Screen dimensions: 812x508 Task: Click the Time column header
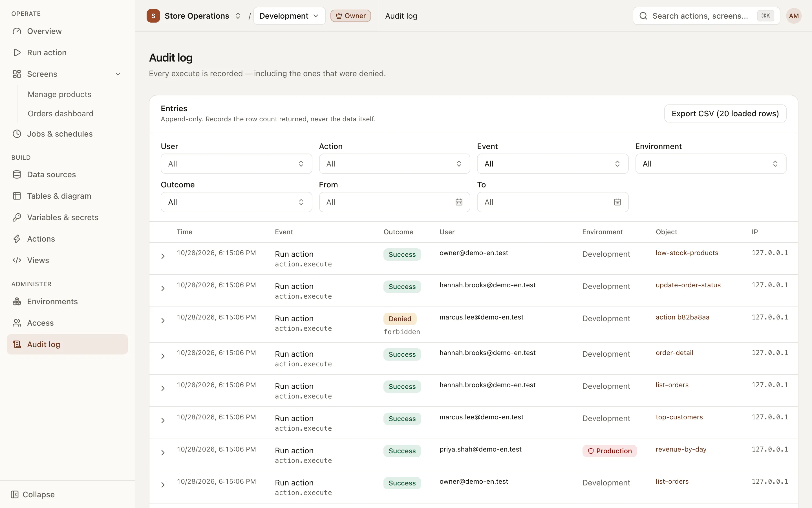point(184,232)
